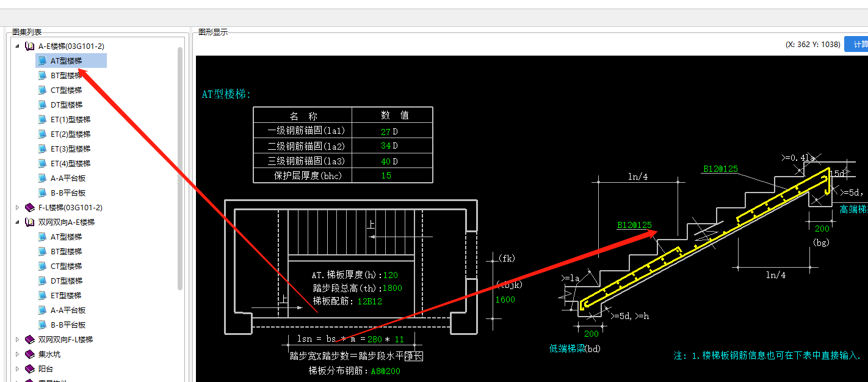Image resolution: width=868 pixels, height=382 pixels.
Task: Expand the F-L楼梯(03G101-2) tree node
Action: (17, 207)
